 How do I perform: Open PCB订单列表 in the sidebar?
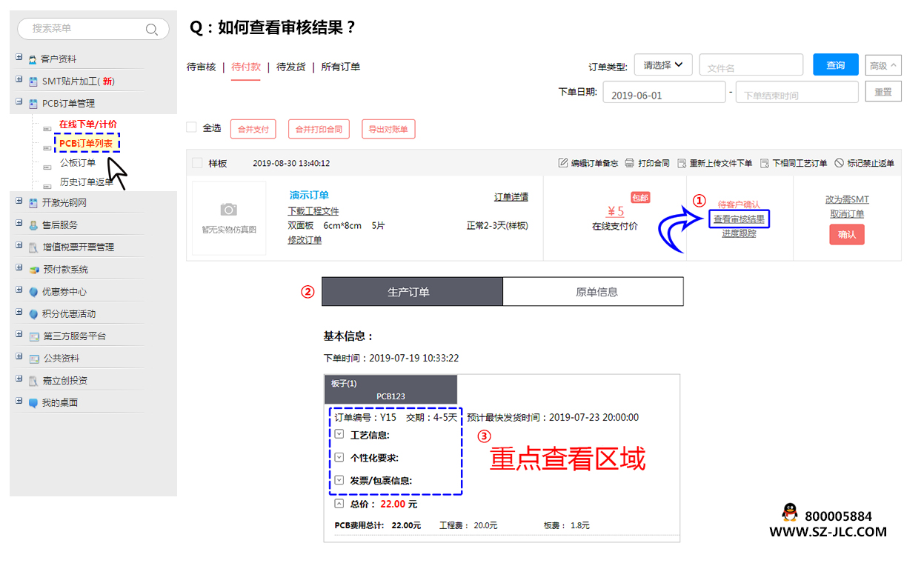click(x=86, y=144)
